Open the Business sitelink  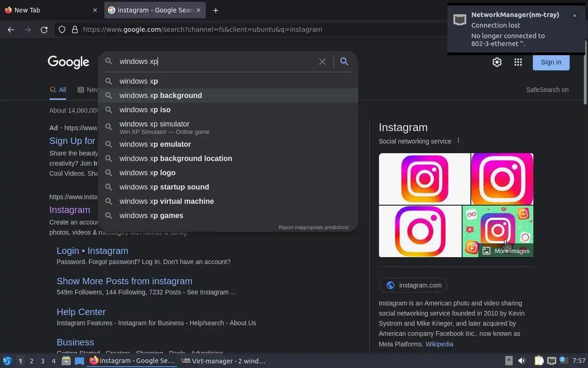pos(75,342)
